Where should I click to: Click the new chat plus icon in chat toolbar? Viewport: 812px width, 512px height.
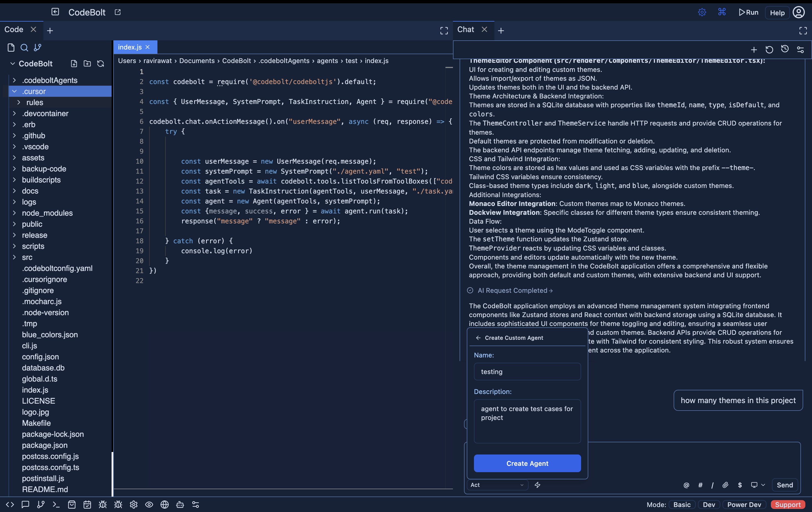pos(754,49)
